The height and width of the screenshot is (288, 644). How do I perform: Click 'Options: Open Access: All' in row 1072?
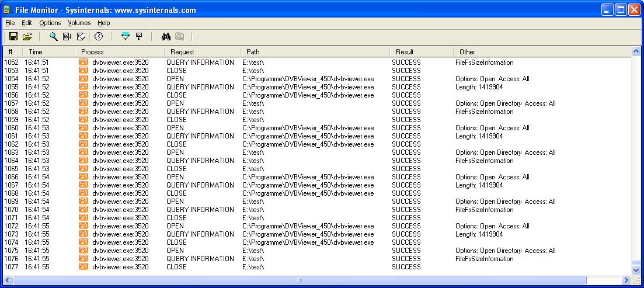pos(492,226)
